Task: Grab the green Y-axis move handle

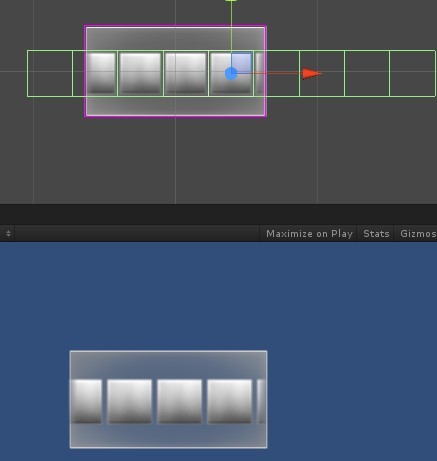Action: 231,1
